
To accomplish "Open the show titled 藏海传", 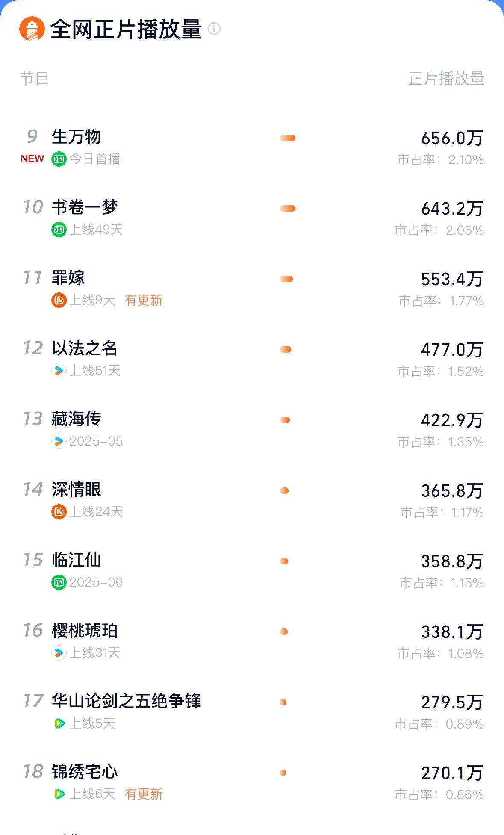I will pos(76,419).
